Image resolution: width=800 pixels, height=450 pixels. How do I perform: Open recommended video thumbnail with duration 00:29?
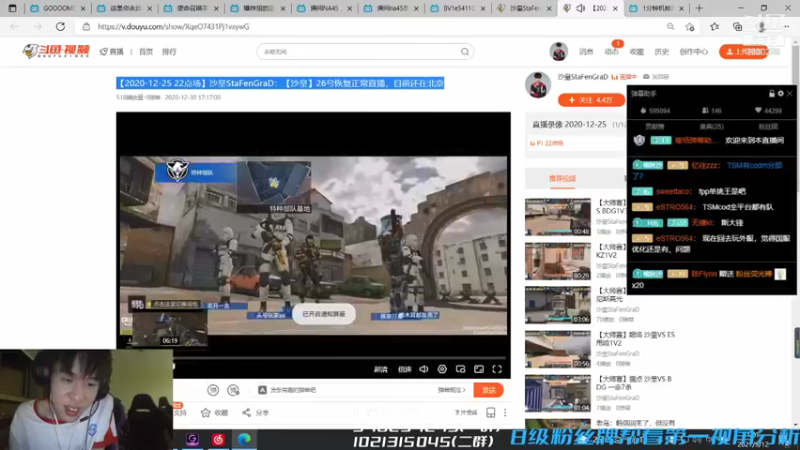[558, 261]
